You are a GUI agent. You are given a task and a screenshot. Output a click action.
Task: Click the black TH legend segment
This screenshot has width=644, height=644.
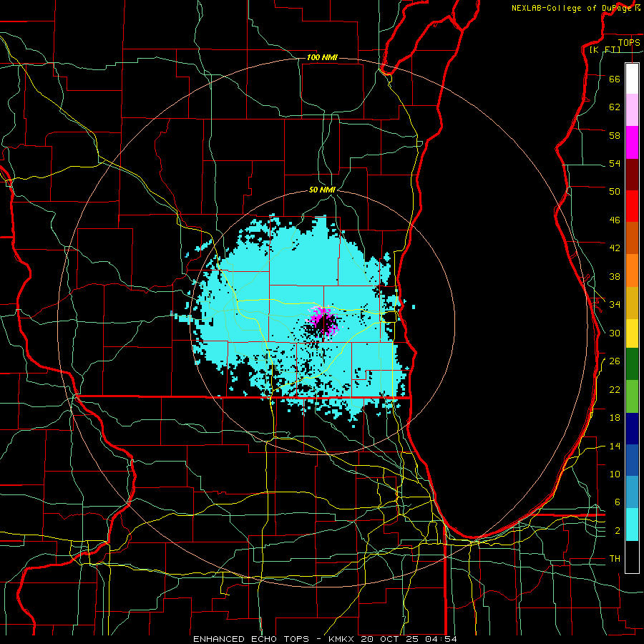tap(632, 557)
